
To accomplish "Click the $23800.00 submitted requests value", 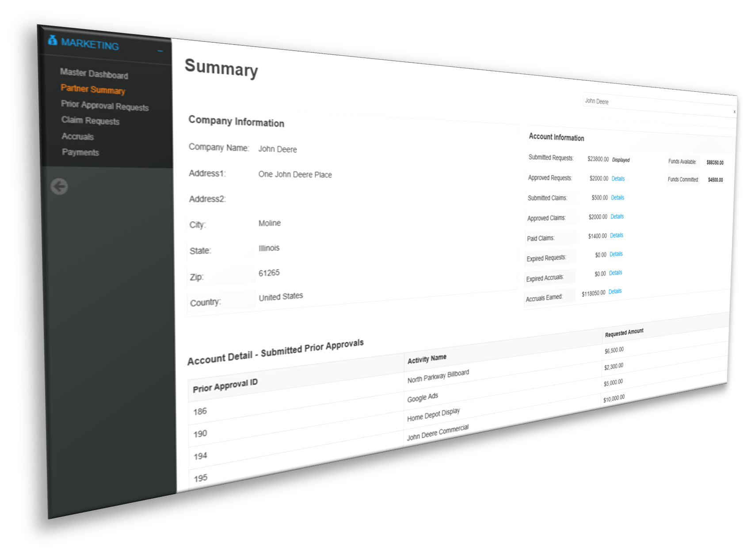I will pos(598,159).
